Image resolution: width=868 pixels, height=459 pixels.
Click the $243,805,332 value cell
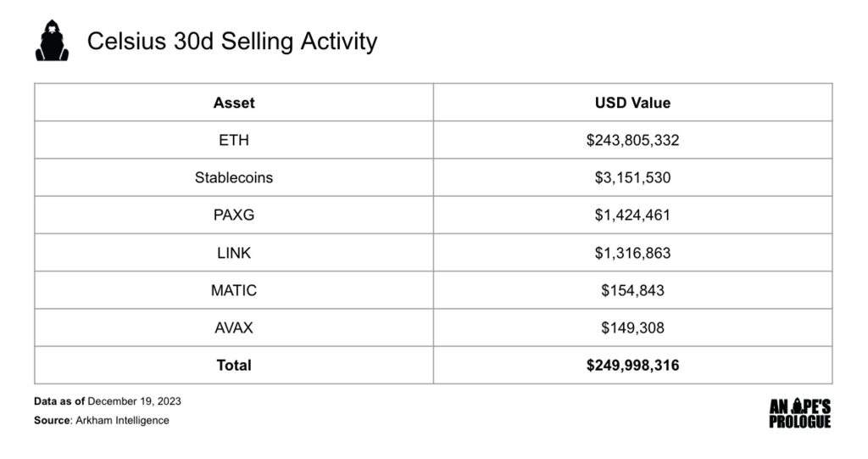pos(632,140)
